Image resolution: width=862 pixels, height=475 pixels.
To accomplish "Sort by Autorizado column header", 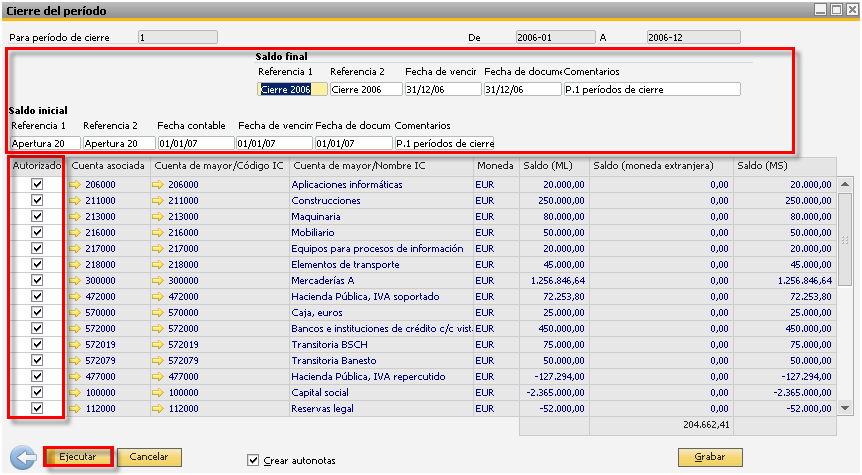I will click(x=37, y=165).
